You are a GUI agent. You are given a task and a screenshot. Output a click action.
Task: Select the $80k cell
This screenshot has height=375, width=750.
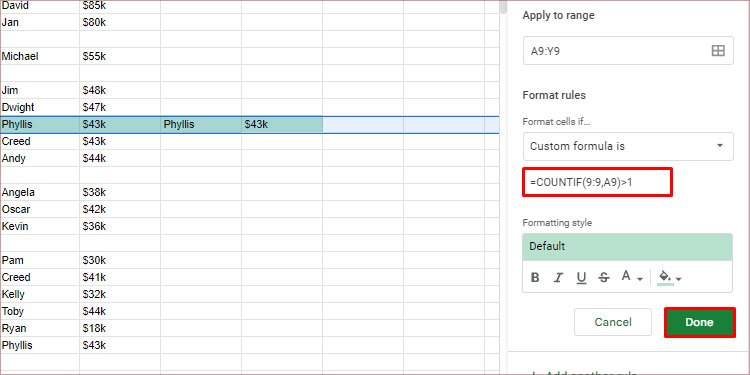pos(120,22)
